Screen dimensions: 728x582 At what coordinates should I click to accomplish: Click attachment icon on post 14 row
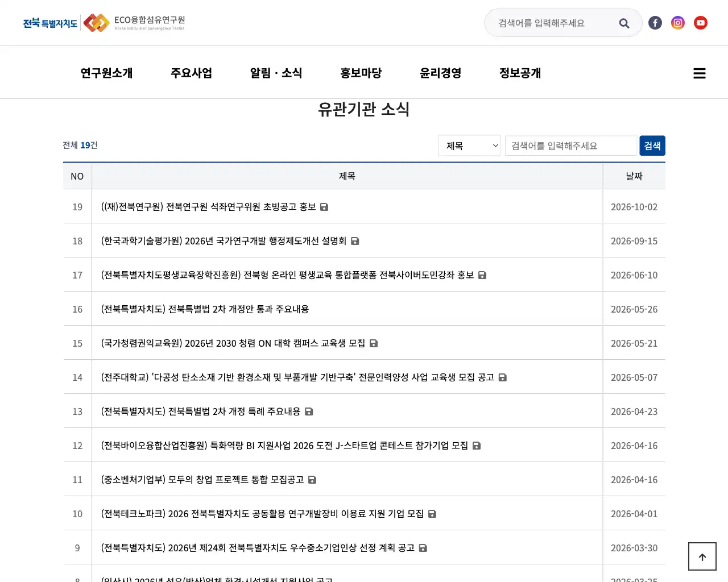503,377
